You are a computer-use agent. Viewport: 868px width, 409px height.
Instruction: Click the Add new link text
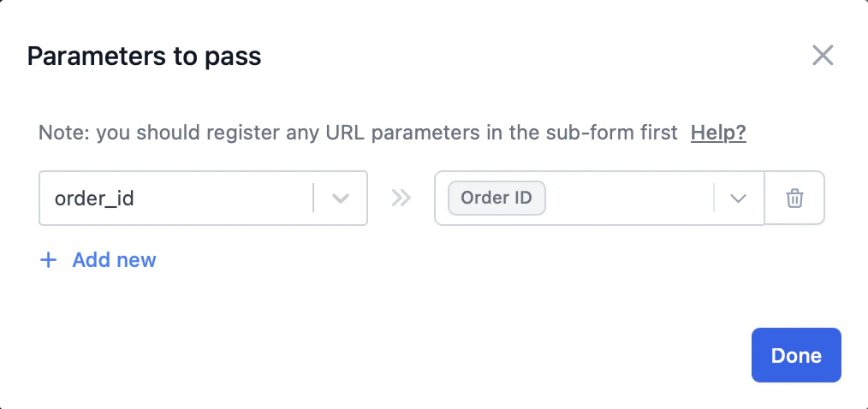[114, 260]
